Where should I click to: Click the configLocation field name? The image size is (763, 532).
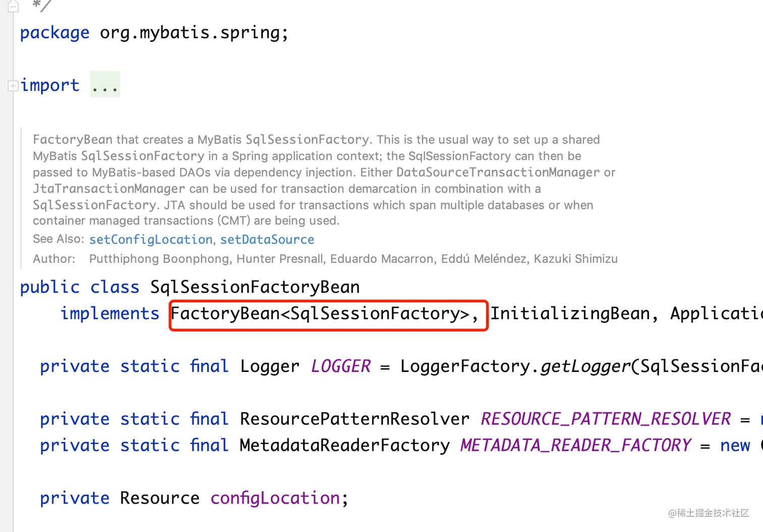pos(275,498)
